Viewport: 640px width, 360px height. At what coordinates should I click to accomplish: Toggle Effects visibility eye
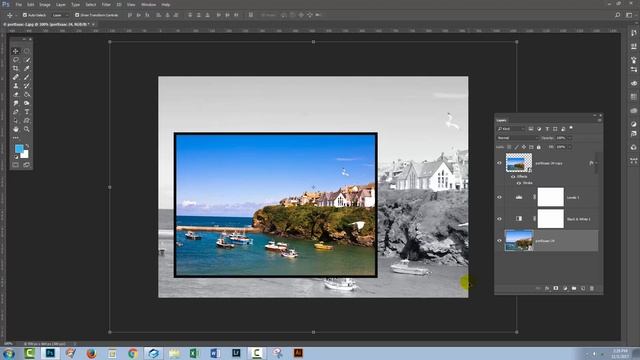pyautogui.click(x=513, y=177)
